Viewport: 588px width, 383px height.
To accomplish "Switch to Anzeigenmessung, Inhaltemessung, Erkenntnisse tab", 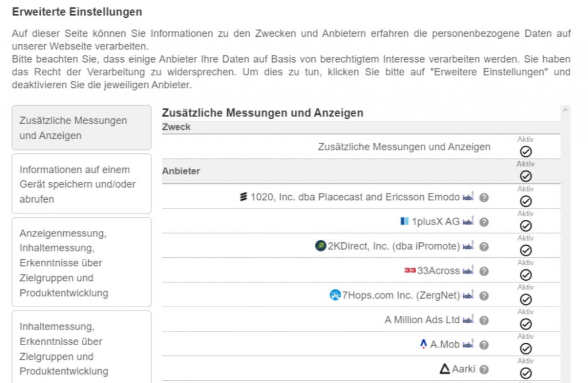I will [82, 263].
